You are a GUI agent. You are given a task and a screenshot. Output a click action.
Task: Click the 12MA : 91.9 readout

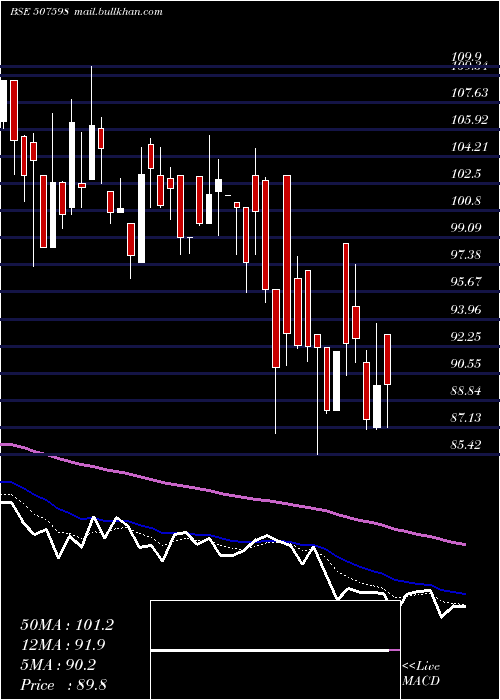point(63,645)
